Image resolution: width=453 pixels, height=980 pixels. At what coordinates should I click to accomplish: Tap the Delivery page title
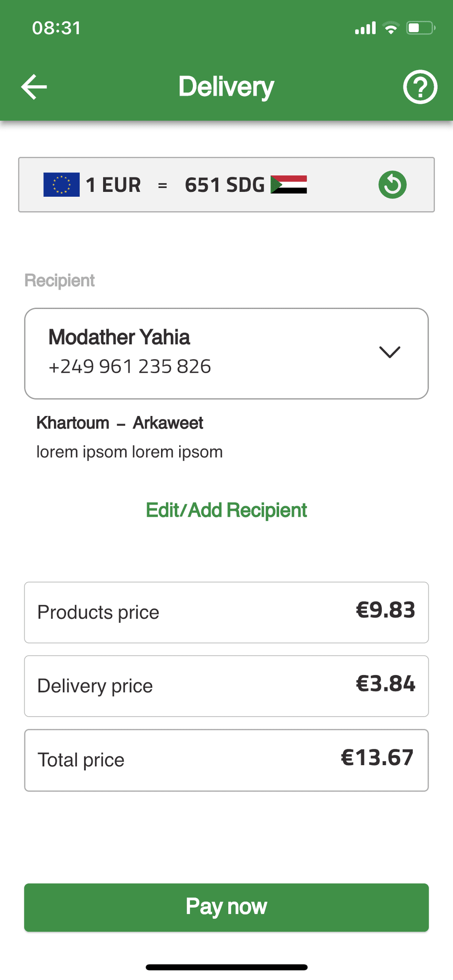click(x=226, y=87)
